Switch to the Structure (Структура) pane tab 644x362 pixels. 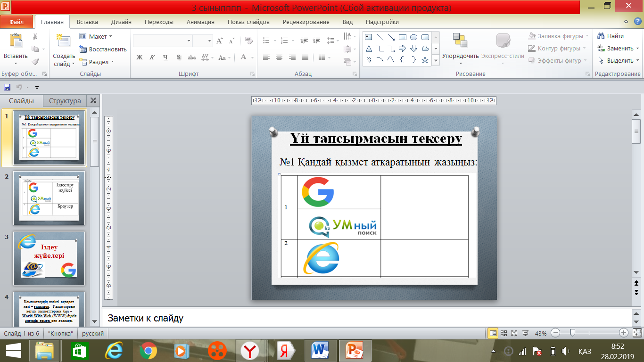65,101
